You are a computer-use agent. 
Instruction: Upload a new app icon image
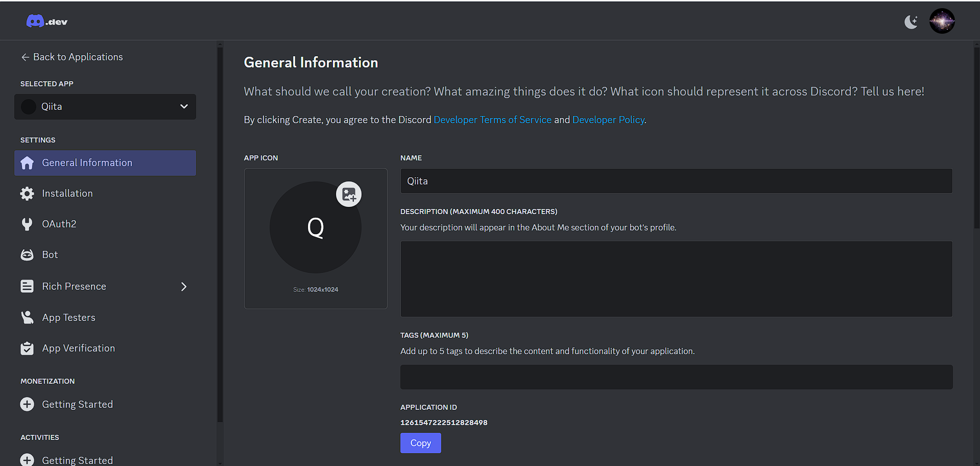349,194
